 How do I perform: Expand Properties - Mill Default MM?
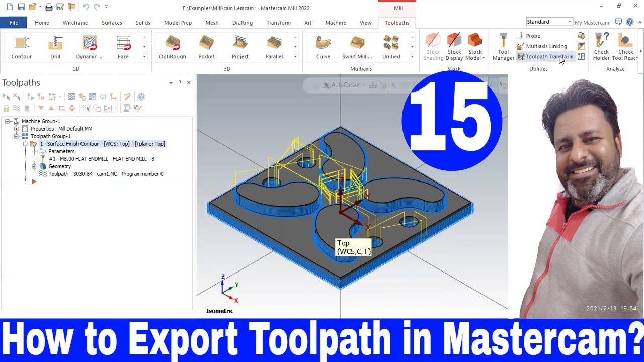pos(16,129)
